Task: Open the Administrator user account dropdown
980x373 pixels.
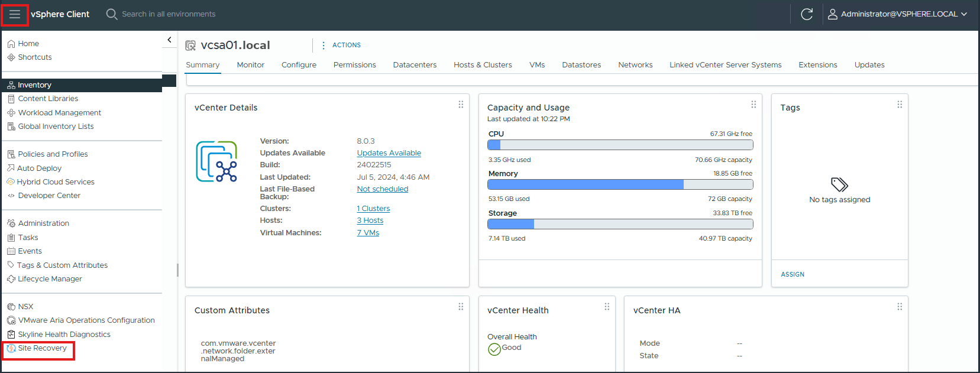Action: tap(897, 14)
